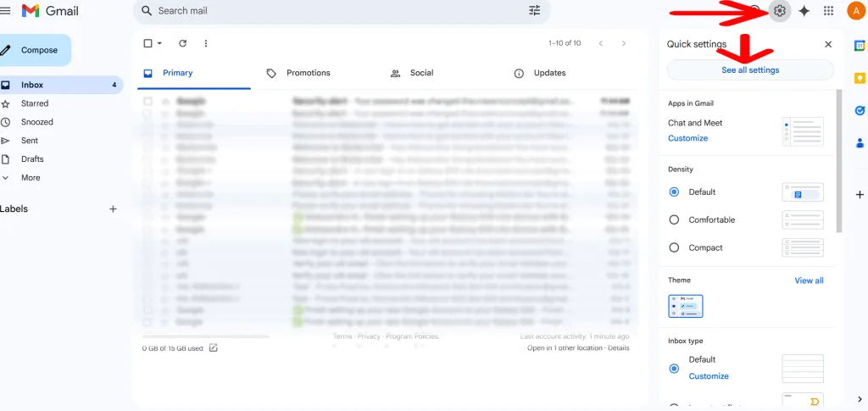Show search options filter icon
The width and height of the screenshot is (868, 411).
(x=534, y=10)
